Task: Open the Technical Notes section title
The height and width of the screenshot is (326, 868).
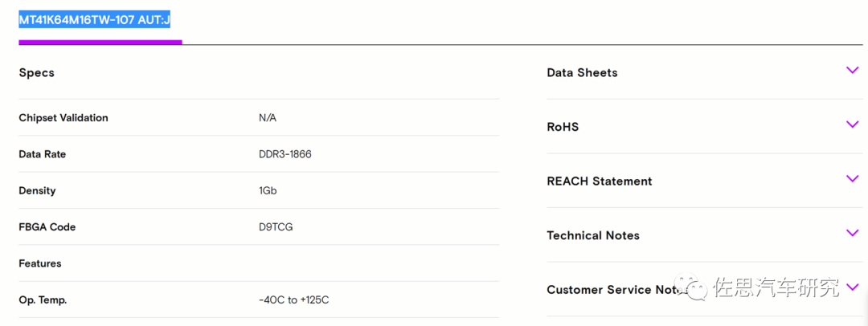Action: coord(593,235)
